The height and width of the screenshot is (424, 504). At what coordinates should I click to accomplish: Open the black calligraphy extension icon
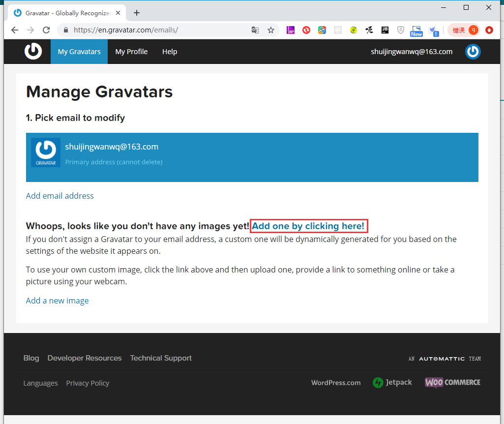369,30
